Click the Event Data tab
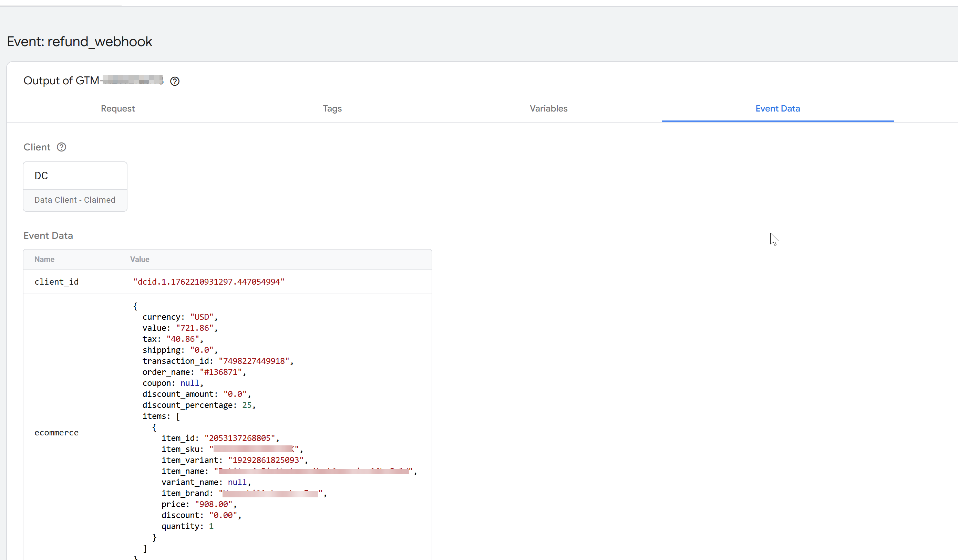 [777, 109]
